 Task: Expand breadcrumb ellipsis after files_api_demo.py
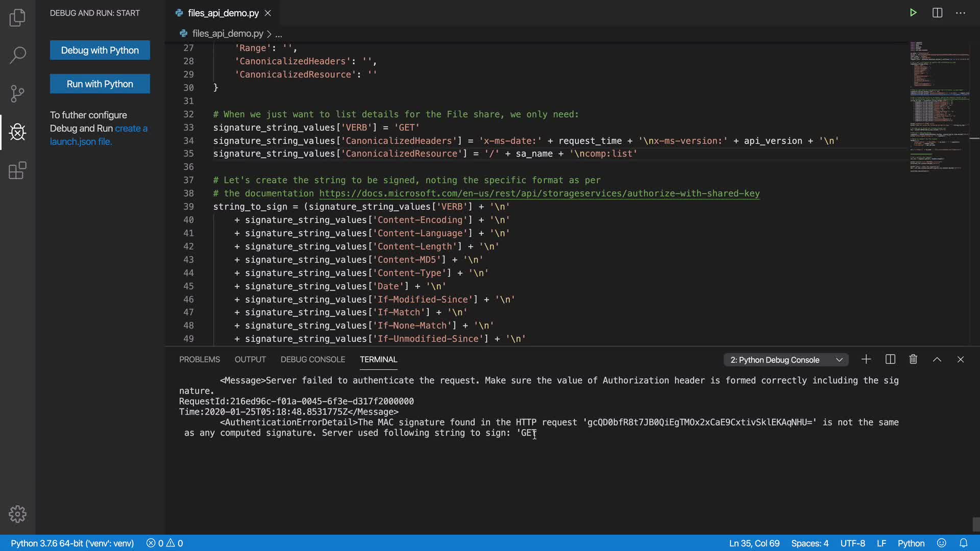[279, 34]
